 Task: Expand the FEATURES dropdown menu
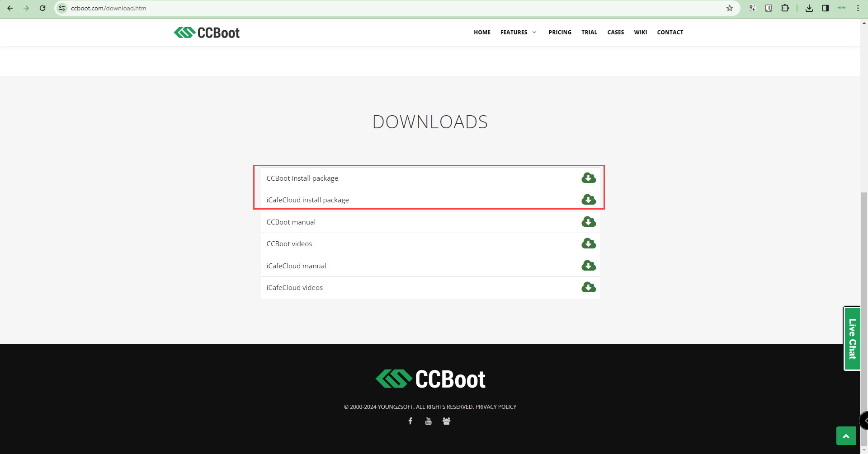(519, 33)
